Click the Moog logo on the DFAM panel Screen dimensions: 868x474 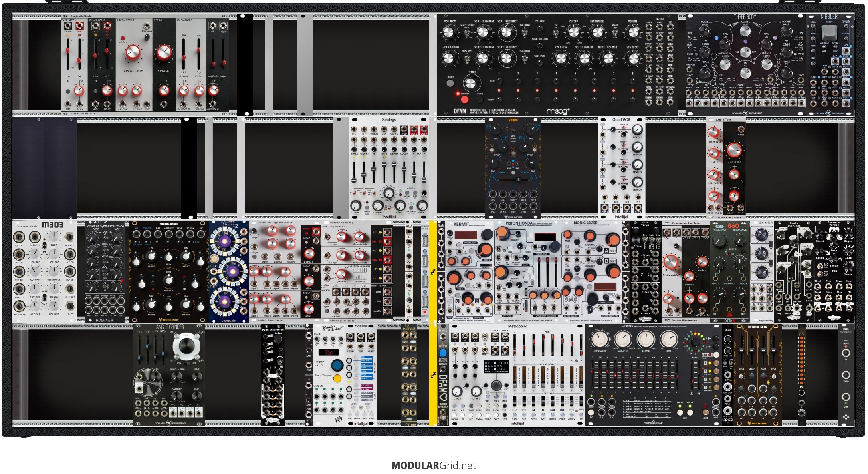point(557,111)
